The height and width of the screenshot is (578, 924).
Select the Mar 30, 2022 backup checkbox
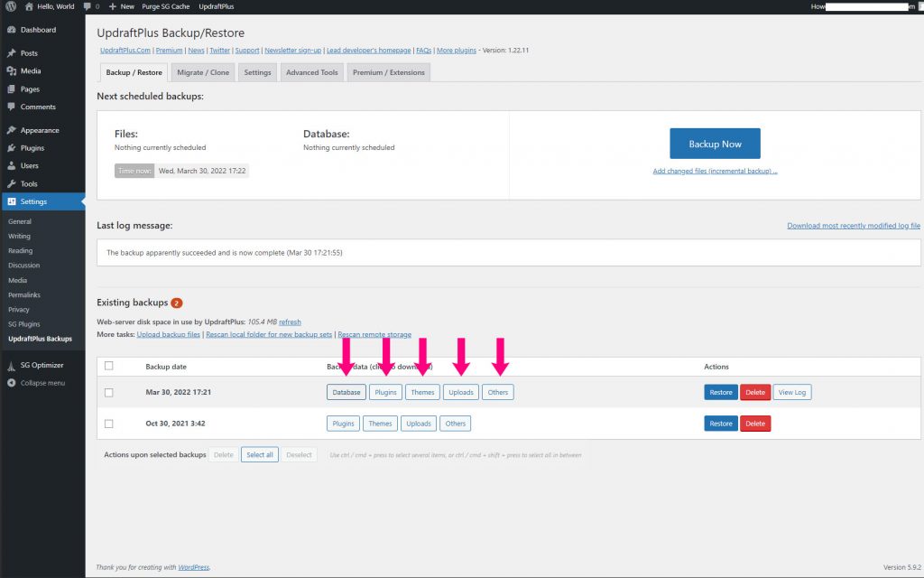pyautogui.click(x=108, y=392)
